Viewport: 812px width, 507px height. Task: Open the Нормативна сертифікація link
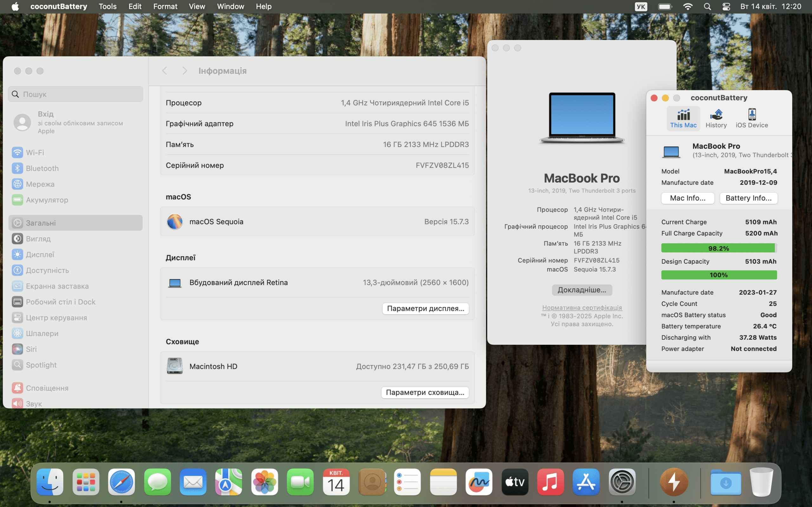(582, 307)
